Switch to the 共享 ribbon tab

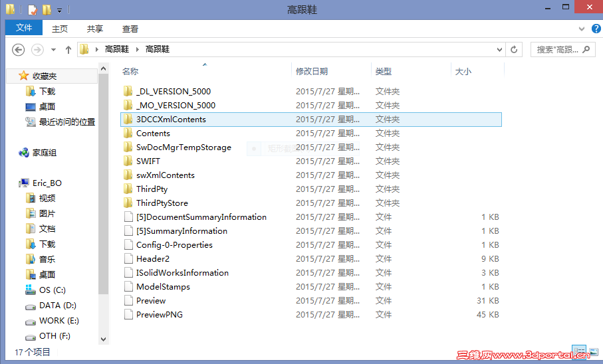click(x=95, y=29)
